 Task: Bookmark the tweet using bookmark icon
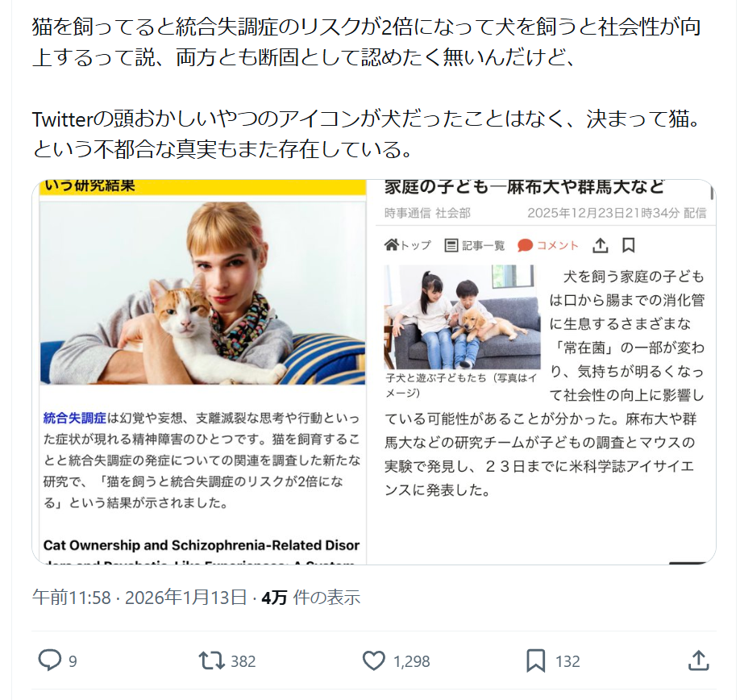[x=535, y=660]
